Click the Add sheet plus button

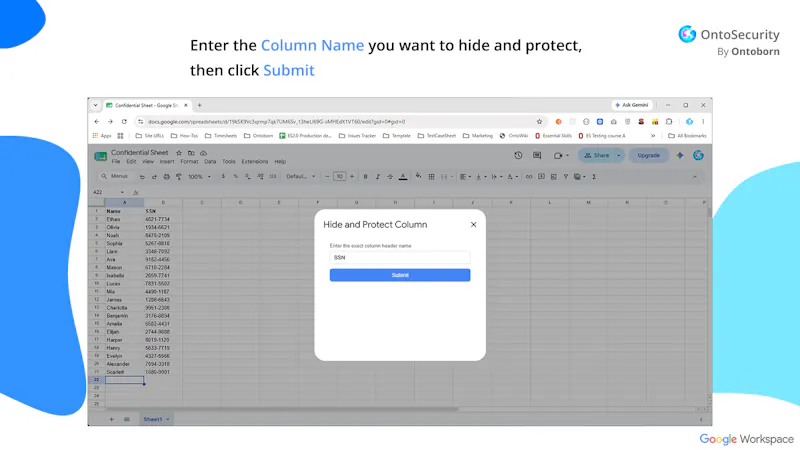click(111, 419)
